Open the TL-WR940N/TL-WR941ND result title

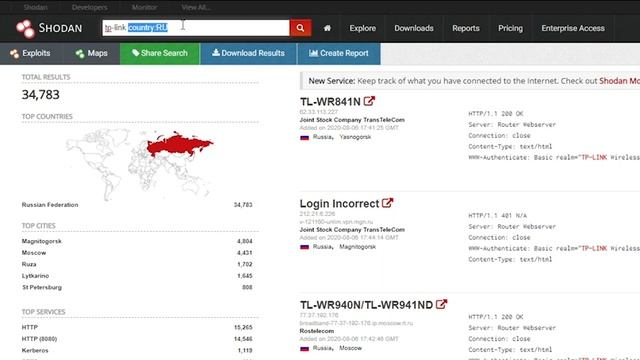pos(366,305)
